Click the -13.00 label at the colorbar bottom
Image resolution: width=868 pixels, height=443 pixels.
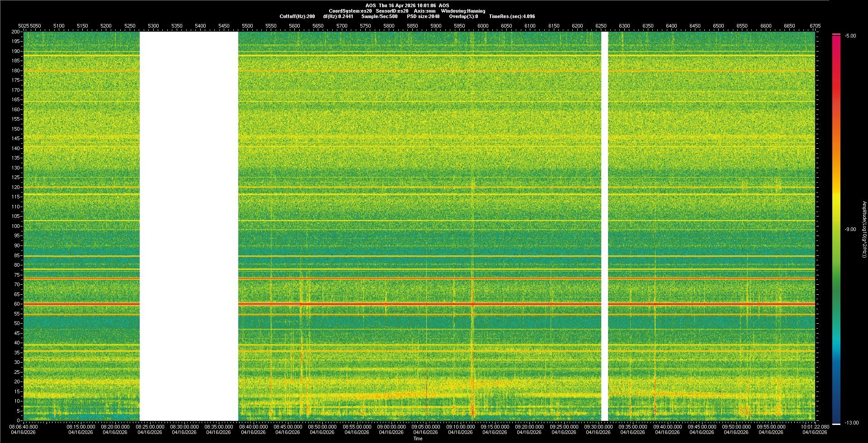tap(850, 423)
